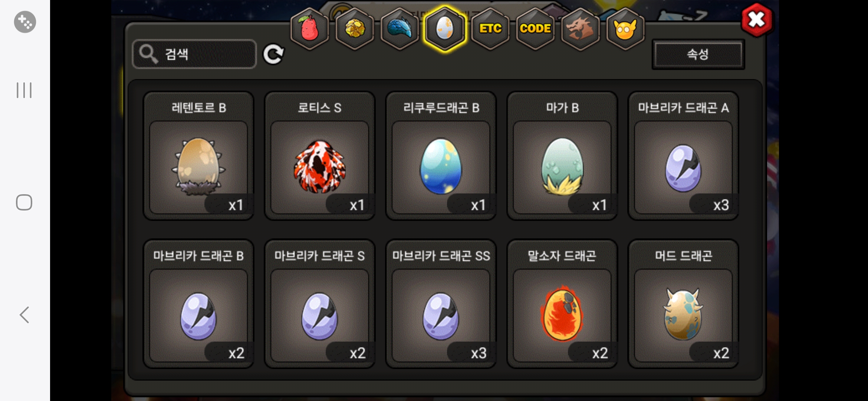Viewport: 868px width, 401px height.
Task: Open the yellow horned mask tab
Action: tap(625, 29)
